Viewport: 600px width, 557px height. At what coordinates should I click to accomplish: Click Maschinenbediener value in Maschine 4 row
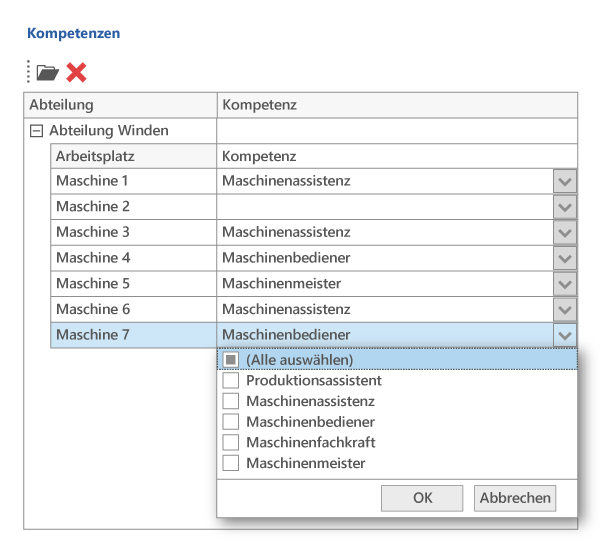tap(286, 258)
